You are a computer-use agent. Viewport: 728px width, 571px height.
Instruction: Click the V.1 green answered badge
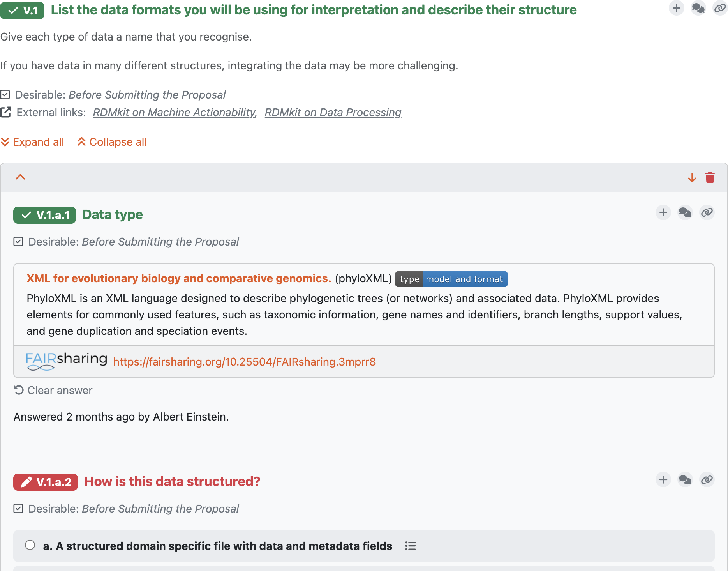[22, 11]
